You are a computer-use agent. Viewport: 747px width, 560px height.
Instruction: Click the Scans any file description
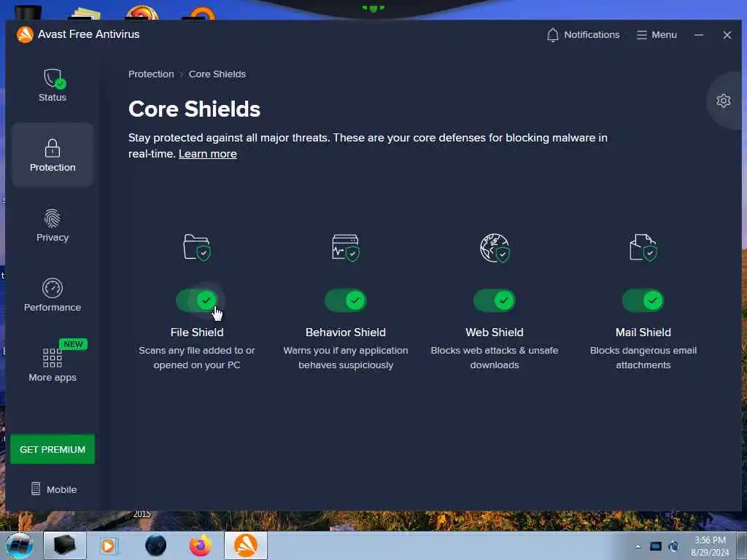point(197,357)
